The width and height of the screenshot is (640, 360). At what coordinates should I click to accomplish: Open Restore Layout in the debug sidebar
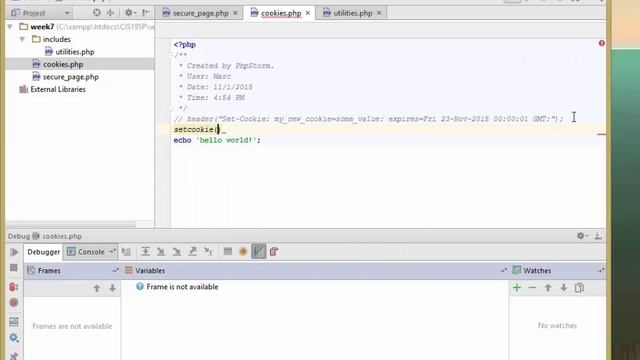click(x=13, y=322)
